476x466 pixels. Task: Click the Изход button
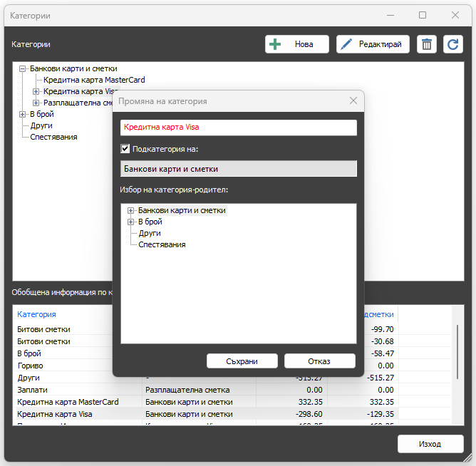coord(430,444)
